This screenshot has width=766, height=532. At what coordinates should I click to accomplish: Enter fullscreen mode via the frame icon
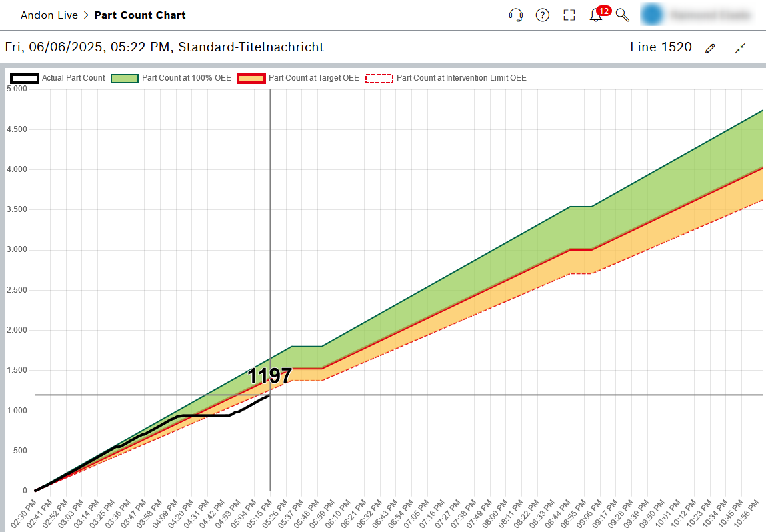pyautogui.click(x=569, y=15)
